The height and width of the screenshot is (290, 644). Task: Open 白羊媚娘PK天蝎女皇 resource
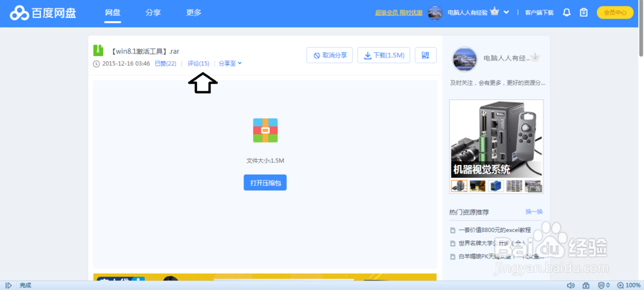[x=502, y=256]
